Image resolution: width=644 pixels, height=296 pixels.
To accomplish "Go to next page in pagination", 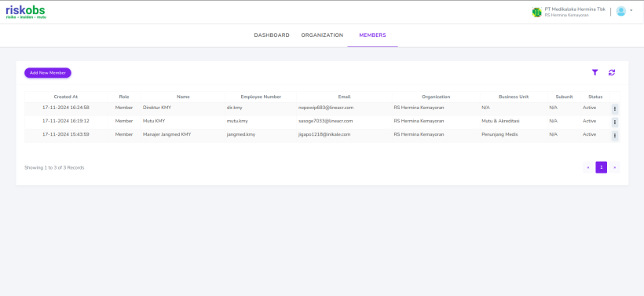I will coord(614,167).
